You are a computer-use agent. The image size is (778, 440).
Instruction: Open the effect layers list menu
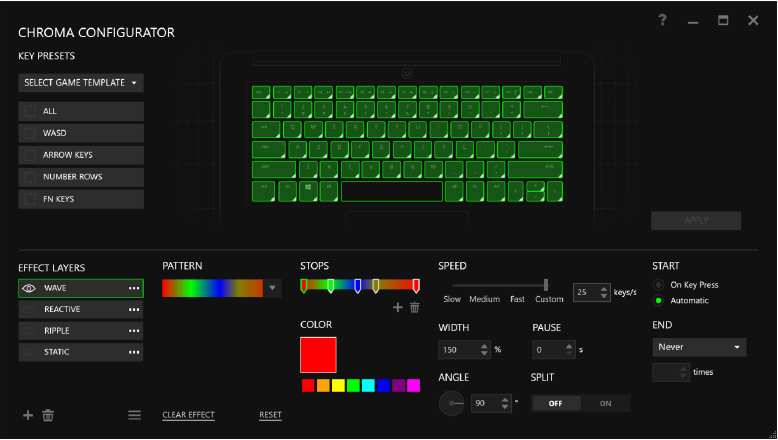[x=134, y=415]
